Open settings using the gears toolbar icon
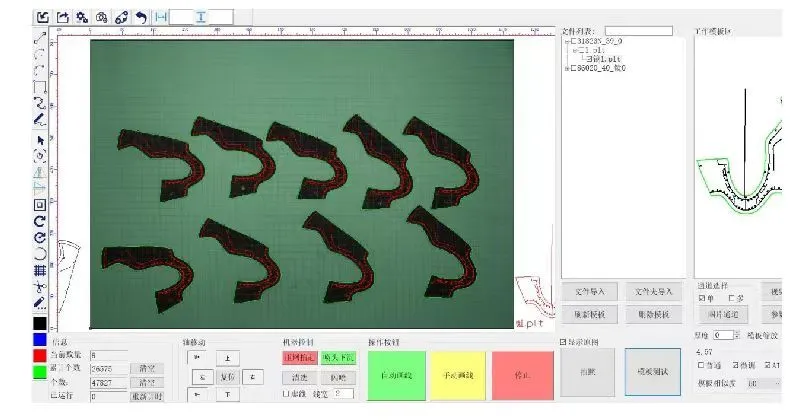The height and width of the screenshot is (420, 803). (82, 17)
